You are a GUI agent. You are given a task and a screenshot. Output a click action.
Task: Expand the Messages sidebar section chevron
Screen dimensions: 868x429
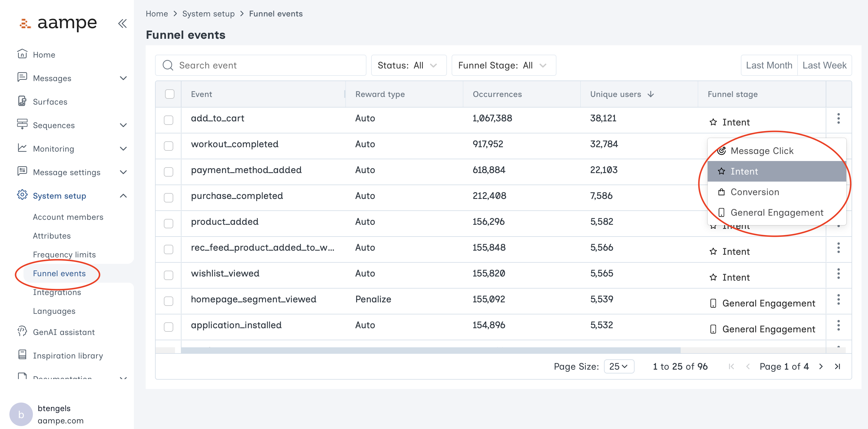123,78
